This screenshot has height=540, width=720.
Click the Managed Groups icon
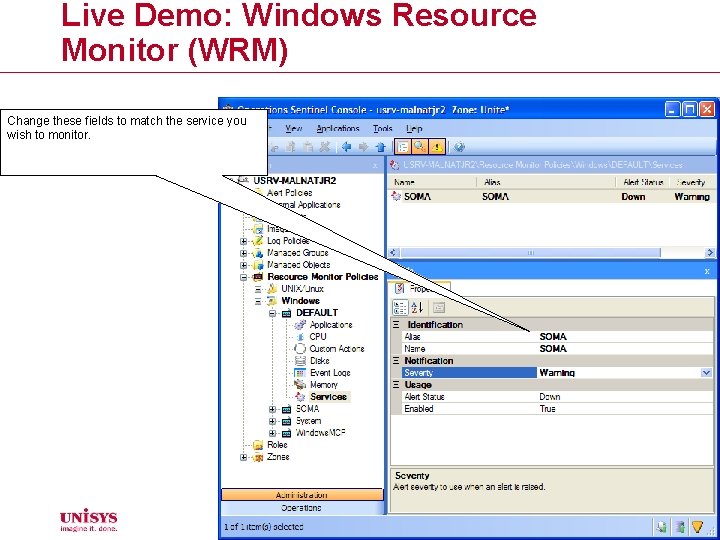[x=259, y=253]
